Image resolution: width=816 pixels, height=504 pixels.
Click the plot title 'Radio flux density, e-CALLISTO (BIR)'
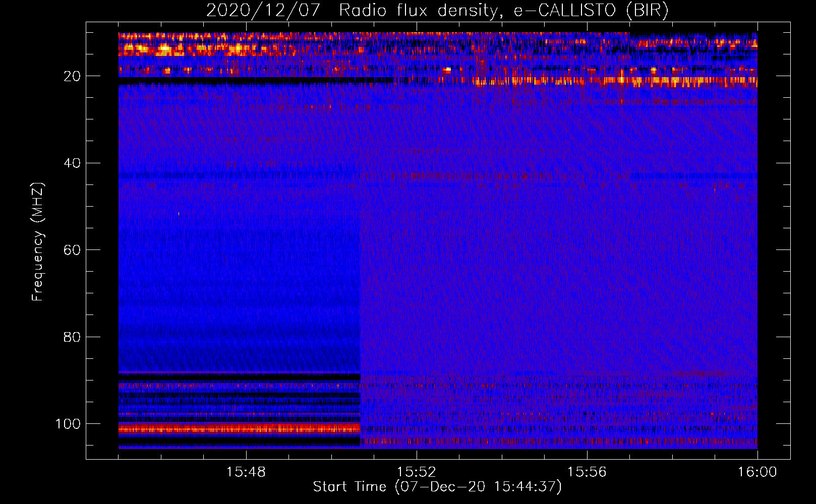pyautogui.click(x=504, y=11)
